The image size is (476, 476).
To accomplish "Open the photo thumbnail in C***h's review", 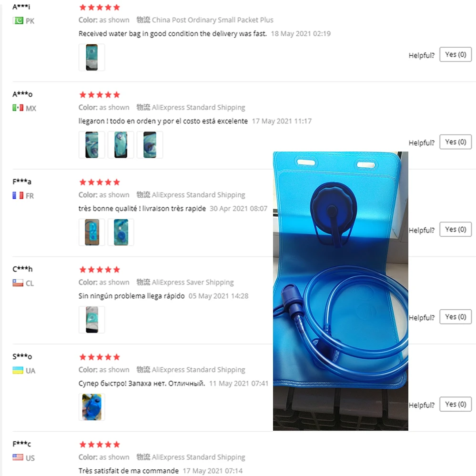I will [x=91, y=319].
